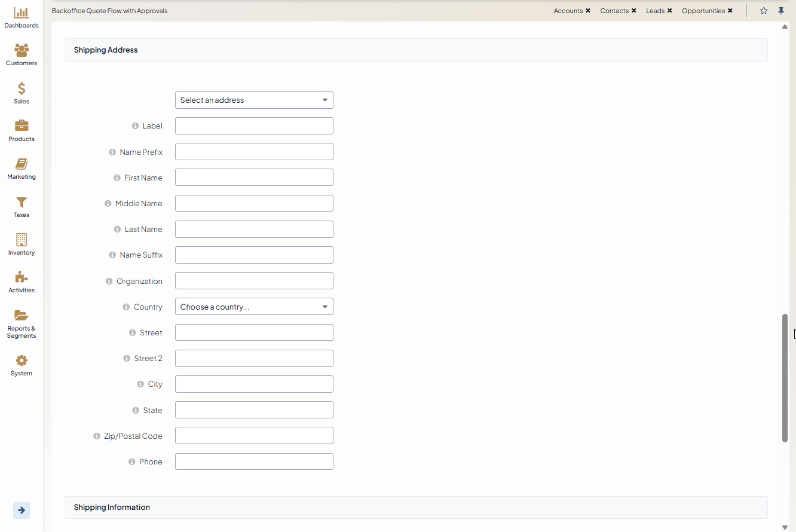Toggle the favorite star icon
This screenshot has width=796, height=532.
764,11
